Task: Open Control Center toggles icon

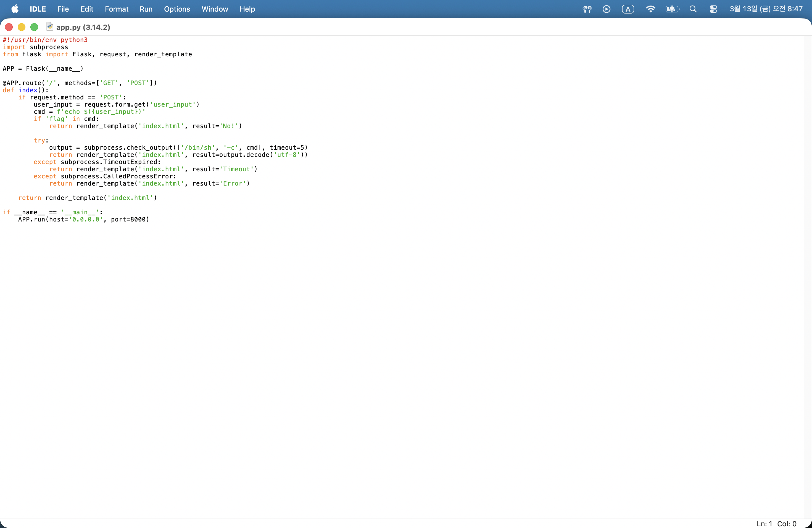Action: tap(713, 9)
